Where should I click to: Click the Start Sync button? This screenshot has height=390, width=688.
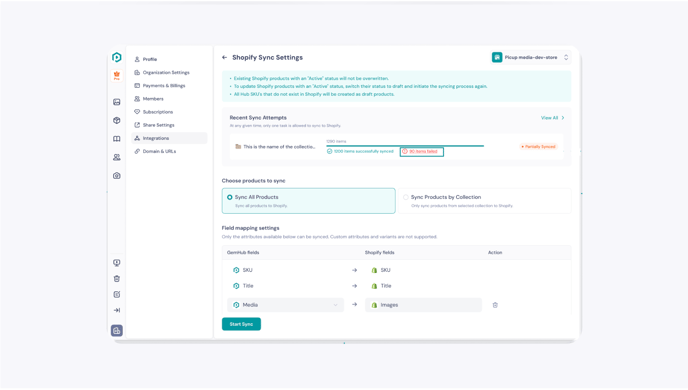pyautogui.click(x=241, y=324)
